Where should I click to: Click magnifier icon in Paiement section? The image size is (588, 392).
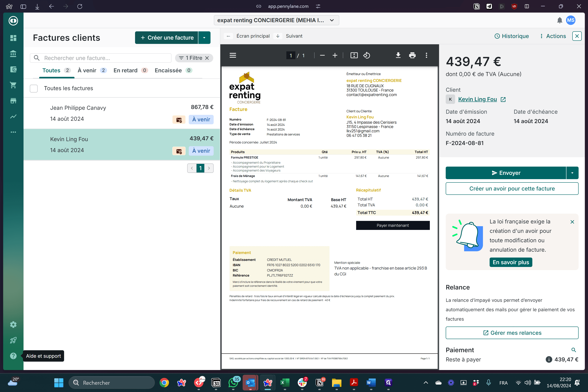573,350
